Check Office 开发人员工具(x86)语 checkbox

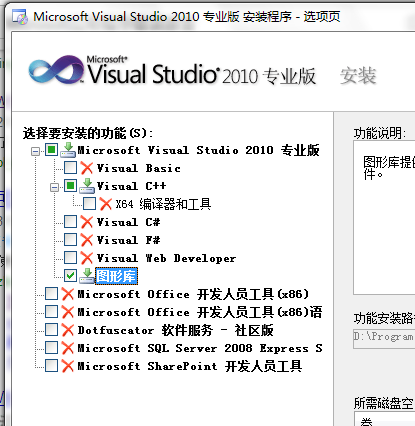pyautogui.click(x=51, y=312)
